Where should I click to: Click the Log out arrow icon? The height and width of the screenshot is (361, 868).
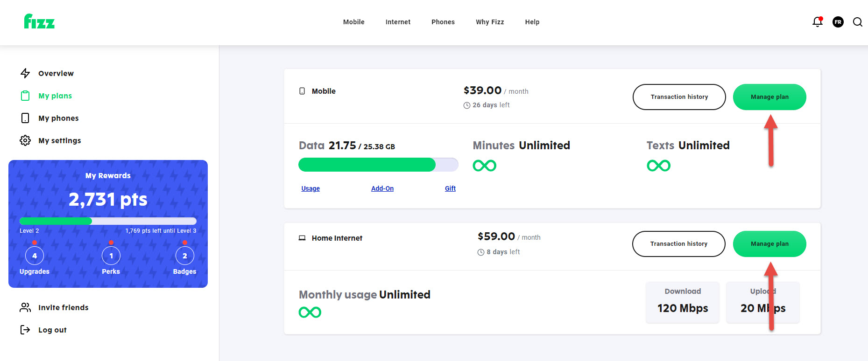pyautogui.click(x=25, y=330)
